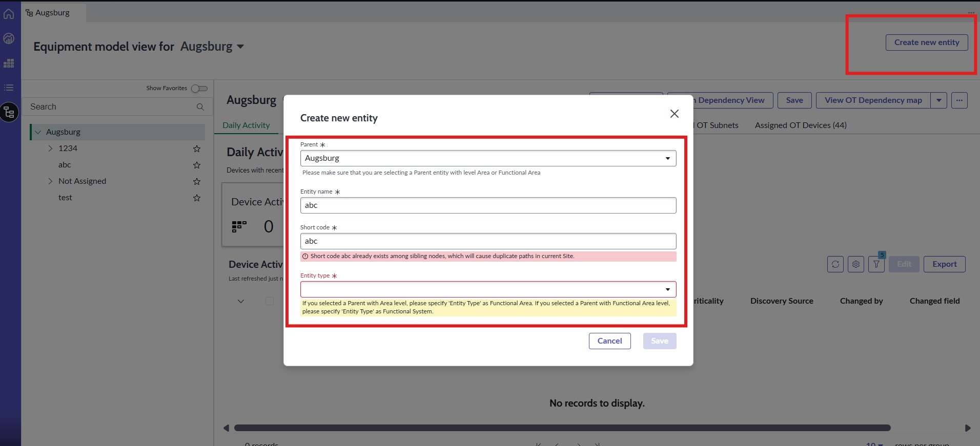
Task: Check the select-all rows checkbox
Action: point(270,301)
